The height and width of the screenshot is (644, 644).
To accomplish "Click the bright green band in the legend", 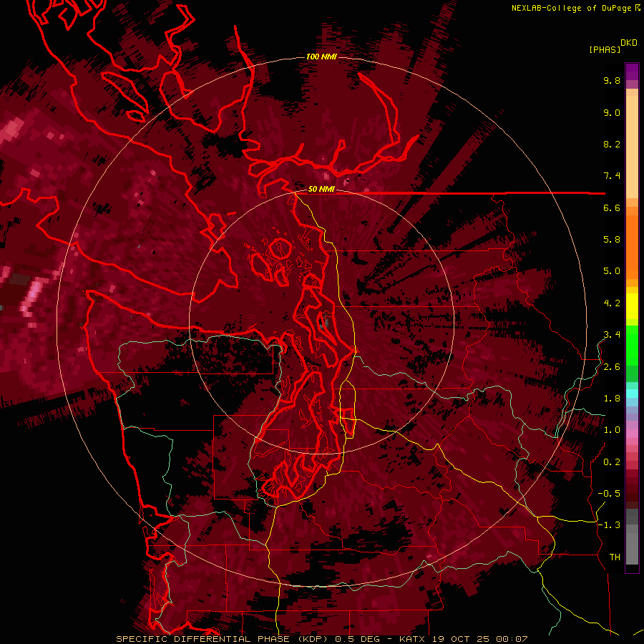I will 632,347.
